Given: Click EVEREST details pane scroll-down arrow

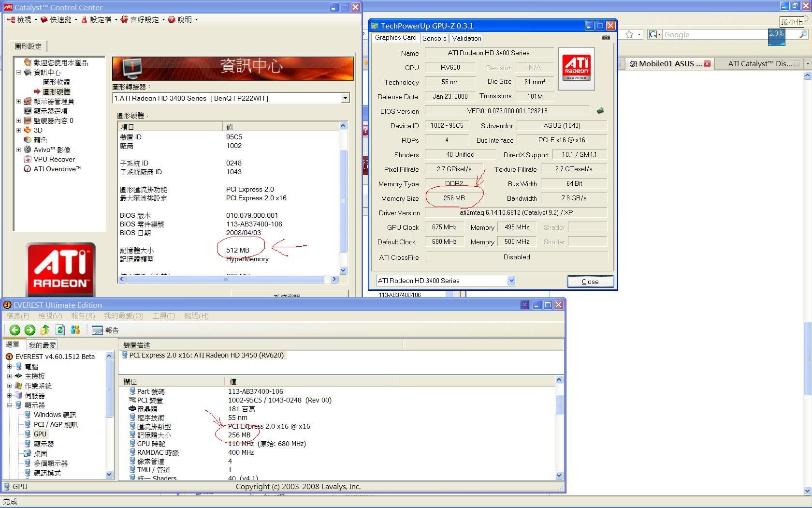Looking at the screenshot, I should coord(559,476).
